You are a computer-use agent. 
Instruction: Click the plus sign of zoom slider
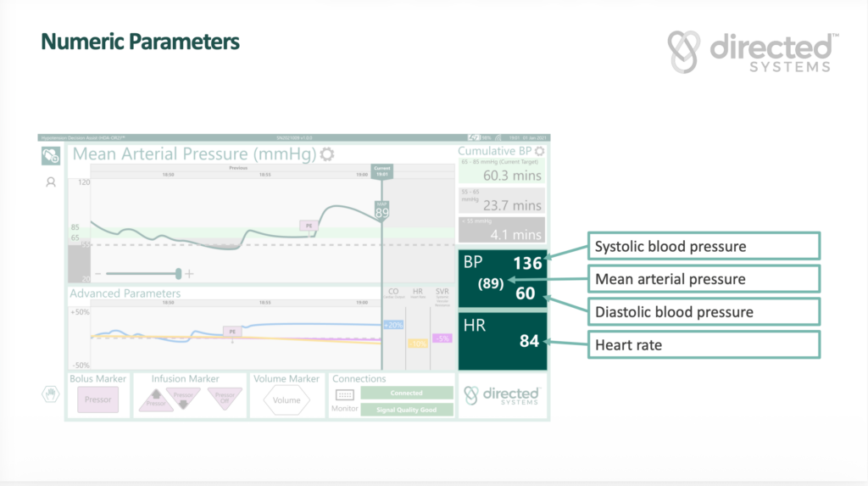point(189,274)
